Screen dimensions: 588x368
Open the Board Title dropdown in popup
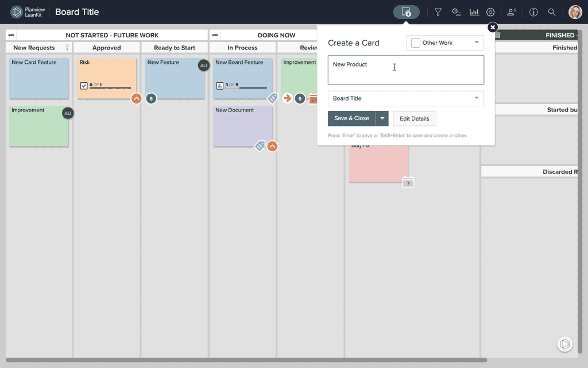(406, 98)
